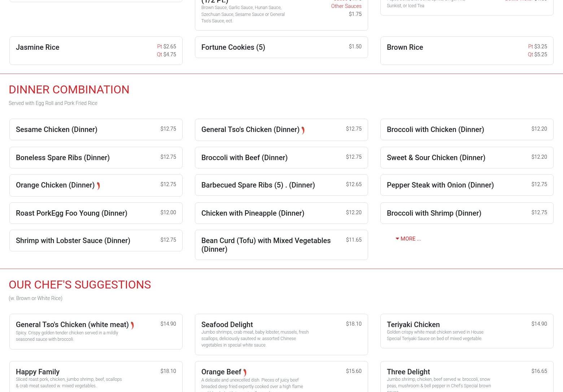Click the spicy icon beside General Tso's Chicken (white meat)

click(x=132, y=325)
